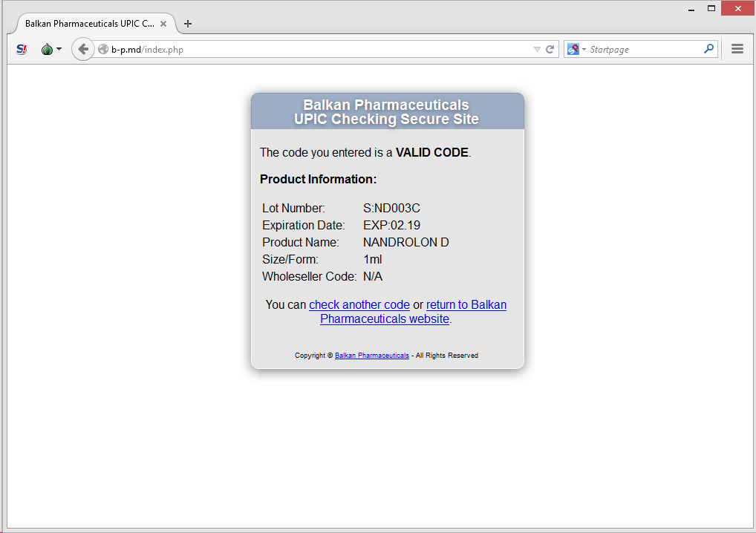
Task: Click the lot number value S:ND003C
Action: [x=391, y=208]
